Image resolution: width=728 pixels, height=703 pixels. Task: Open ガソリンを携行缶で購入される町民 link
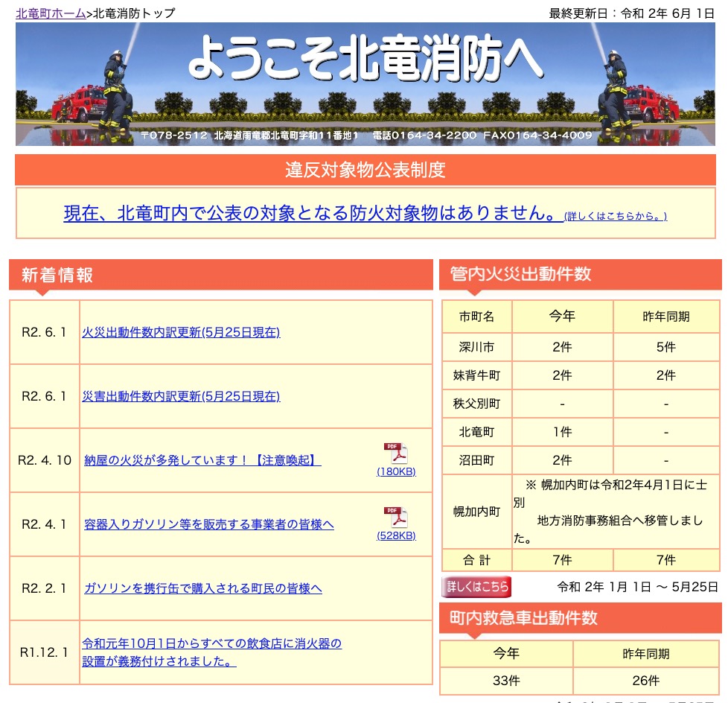pyautogui.click(x=203, y=588)
